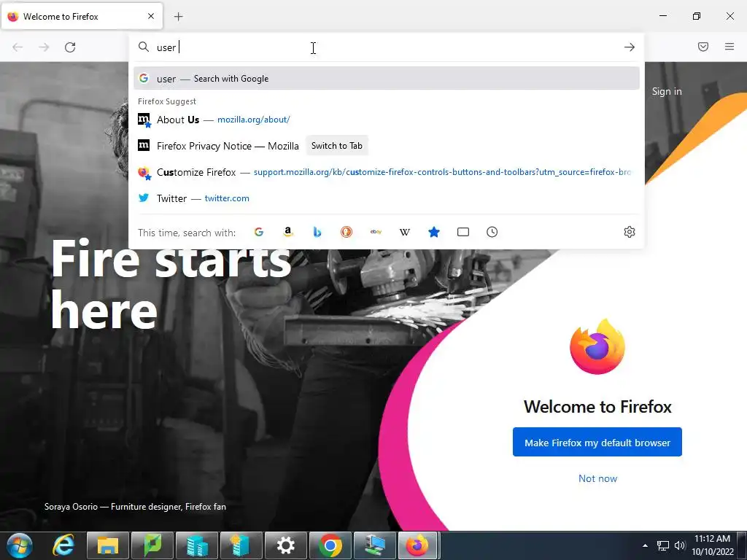Search this time with Google icon
Image resolution: width=747 pixels, height=560 pixels.
click(x=259, y=232)
